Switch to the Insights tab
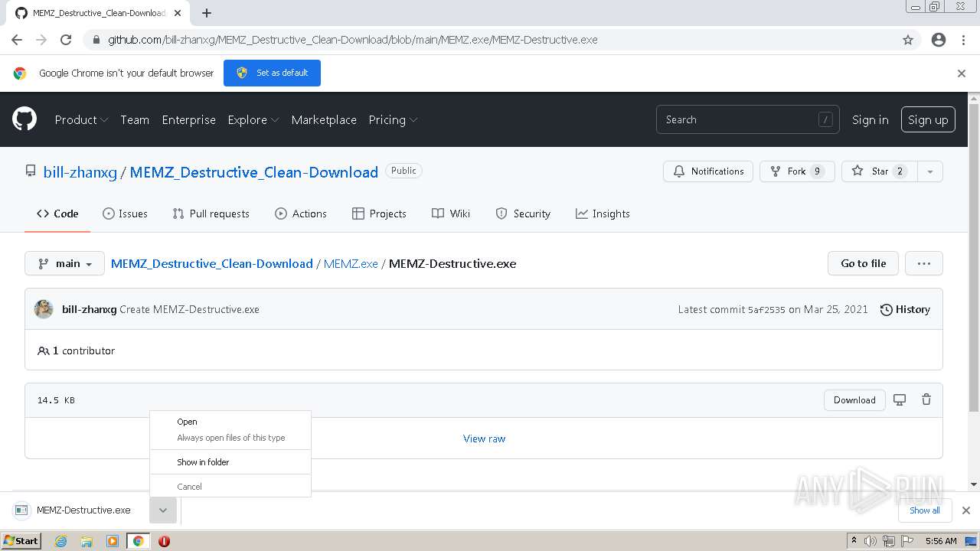This screenshot has width=980, height=551. point(603,214)
